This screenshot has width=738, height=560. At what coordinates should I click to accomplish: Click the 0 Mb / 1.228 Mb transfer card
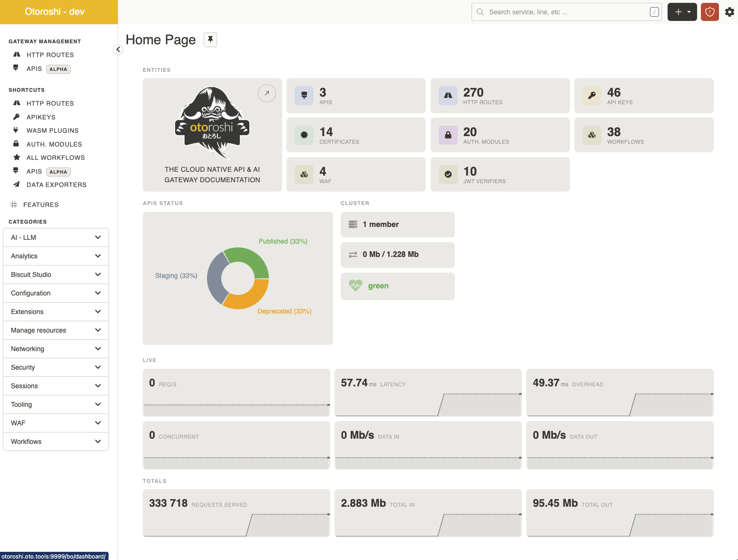coord(398,255)
